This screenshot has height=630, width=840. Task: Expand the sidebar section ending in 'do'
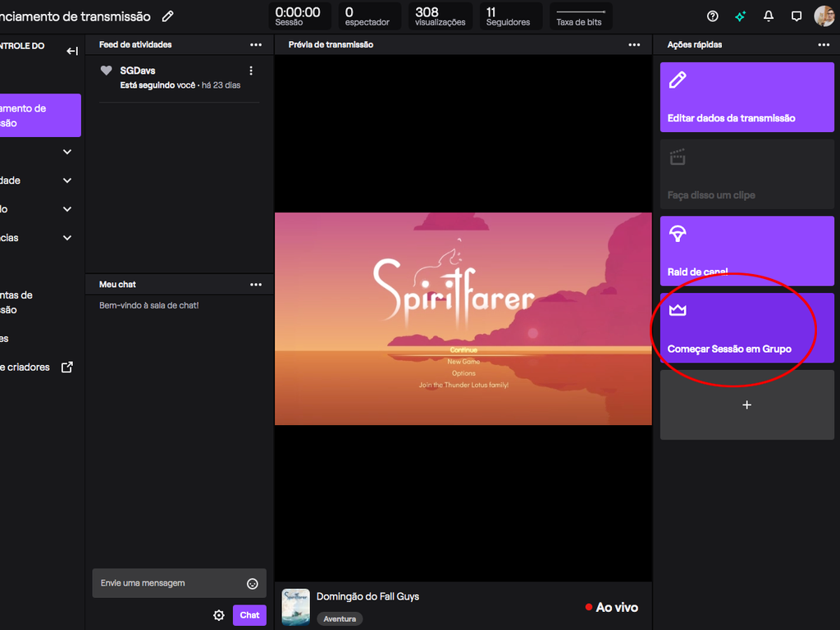67,209
